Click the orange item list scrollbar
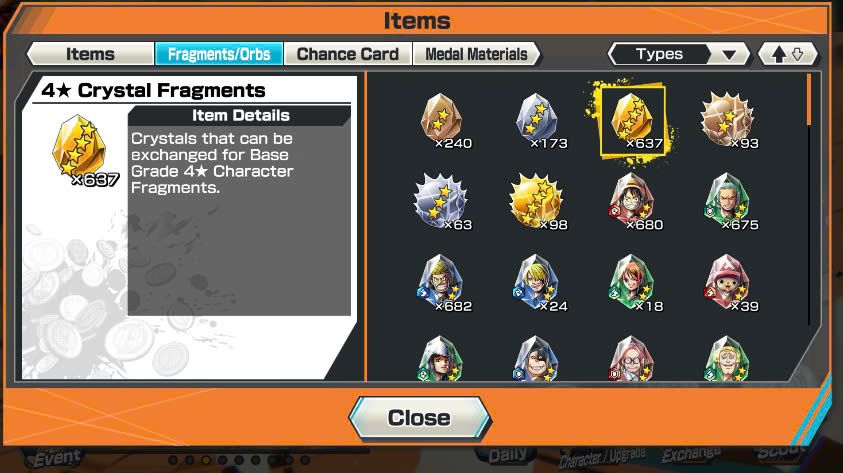843x473 pixels. (809, 100)
